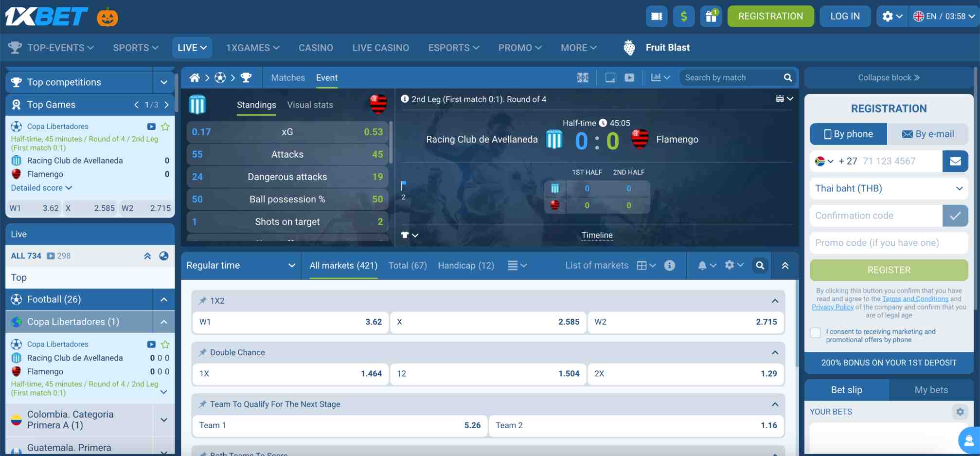Open the statistics chart icon near the search bar
This screenshot has height=456, width=980.
(x=657, y=77)
